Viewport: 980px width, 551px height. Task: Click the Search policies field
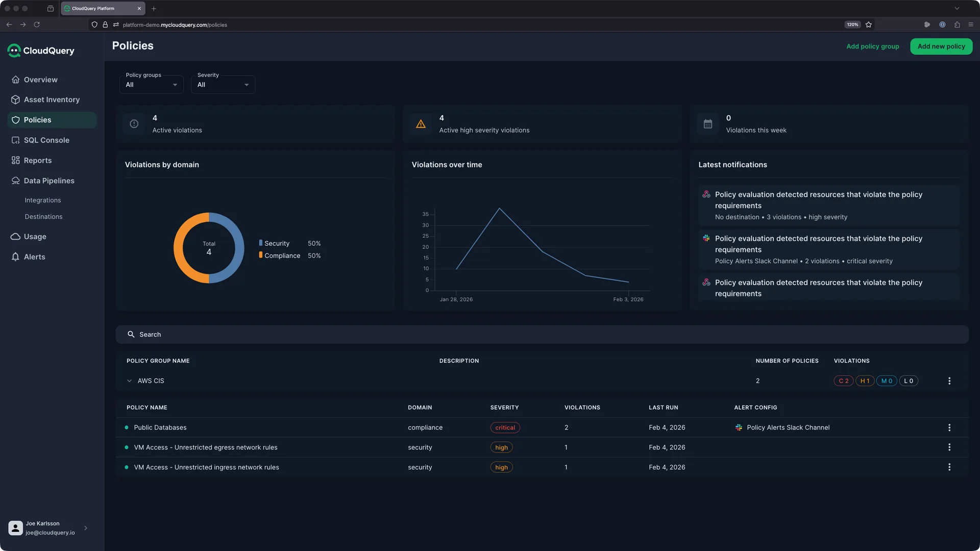tap(542, 335)
